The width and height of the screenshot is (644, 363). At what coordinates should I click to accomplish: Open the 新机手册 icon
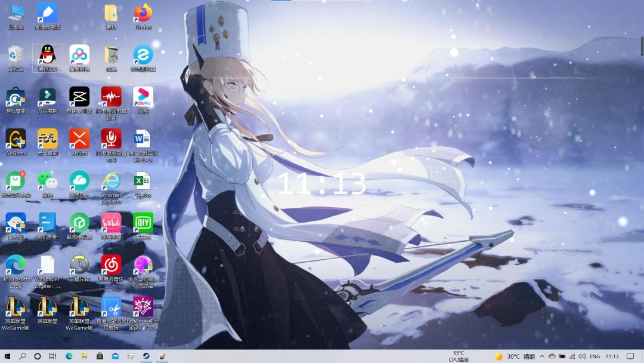(x=48, y=226)
